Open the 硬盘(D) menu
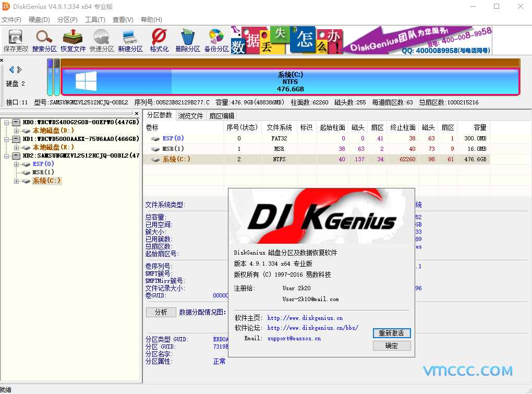Image resolution: width=532 pixels, height=394 pixels. coord(39,20)
